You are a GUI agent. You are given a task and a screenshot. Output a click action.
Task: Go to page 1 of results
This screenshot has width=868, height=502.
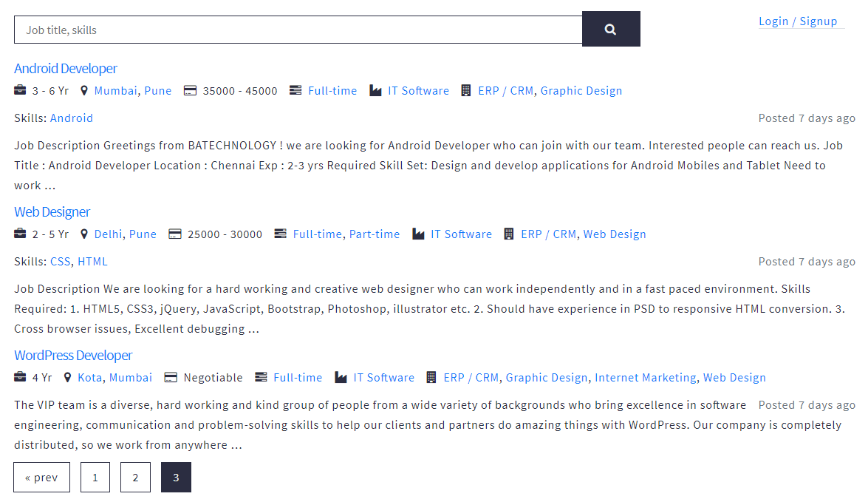95,478
